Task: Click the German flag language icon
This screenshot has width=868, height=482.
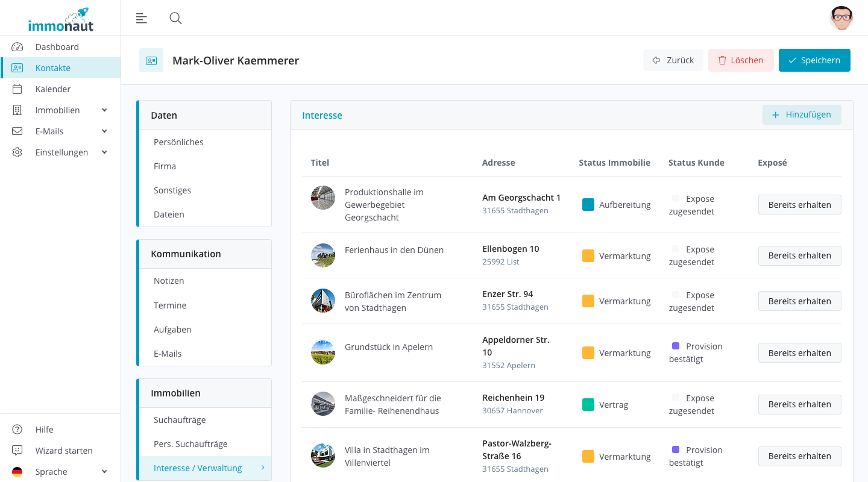Action: click(x=17, y=472)
